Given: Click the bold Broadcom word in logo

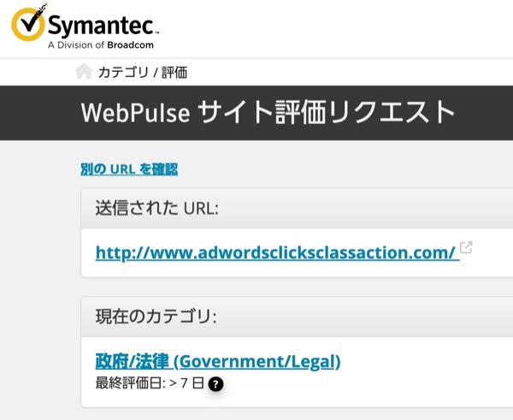Looking at the screenshot, I should [130, 44].
